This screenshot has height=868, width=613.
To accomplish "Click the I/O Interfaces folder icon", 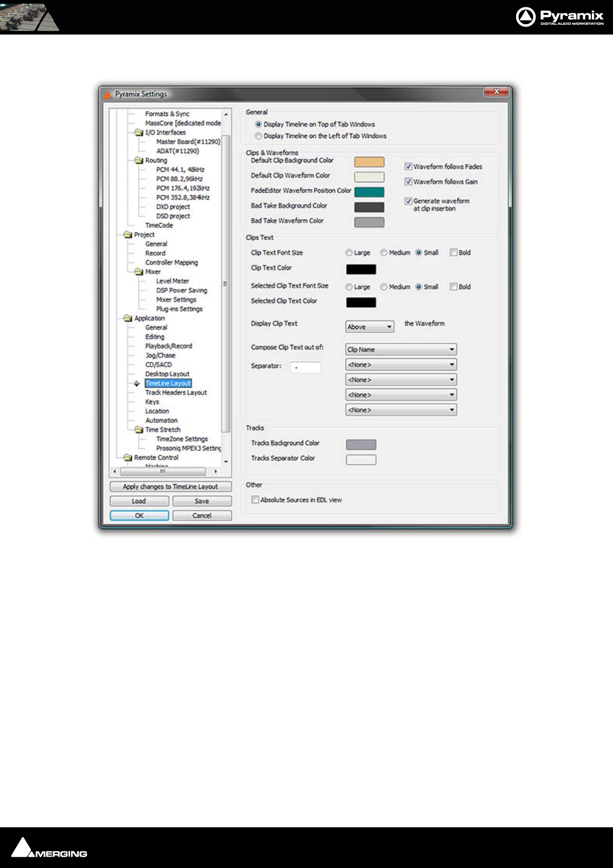I will click(139, 132).
